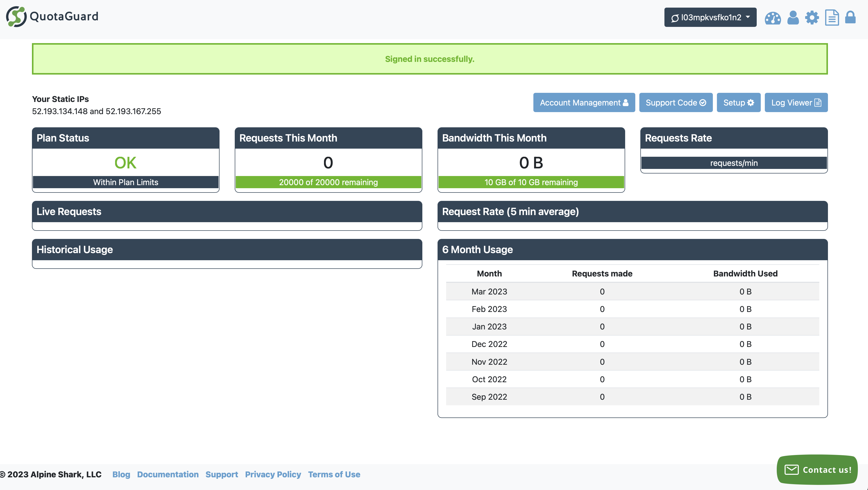Click the Bandwidth Used column header
Screen dimensions: 868x490
[745, 273]
